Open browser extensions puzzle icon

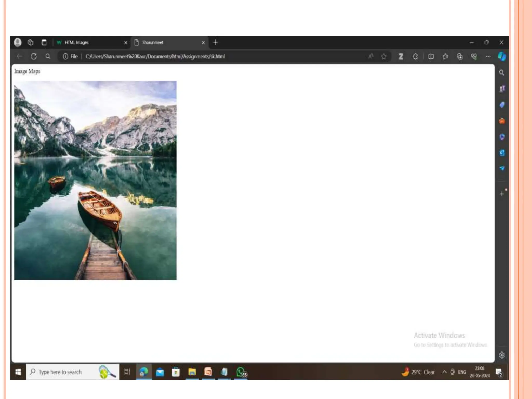415,56
